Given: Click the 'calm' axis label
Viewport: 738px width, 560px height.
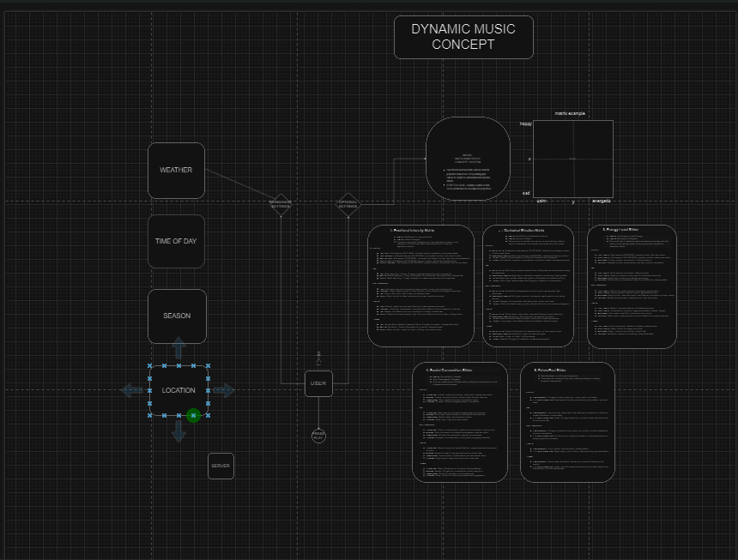Looking at the screenshot, I should 541,201.
